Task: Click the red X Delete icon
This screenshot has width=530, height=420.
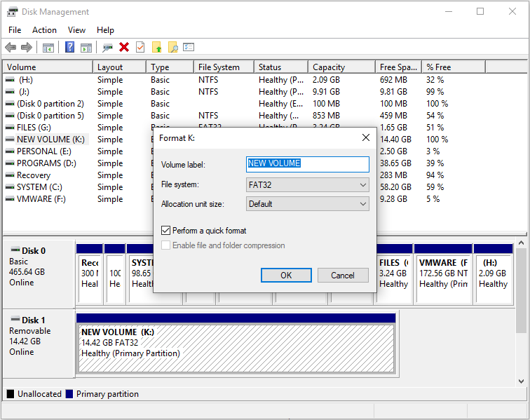Action: tap(124, 47)
